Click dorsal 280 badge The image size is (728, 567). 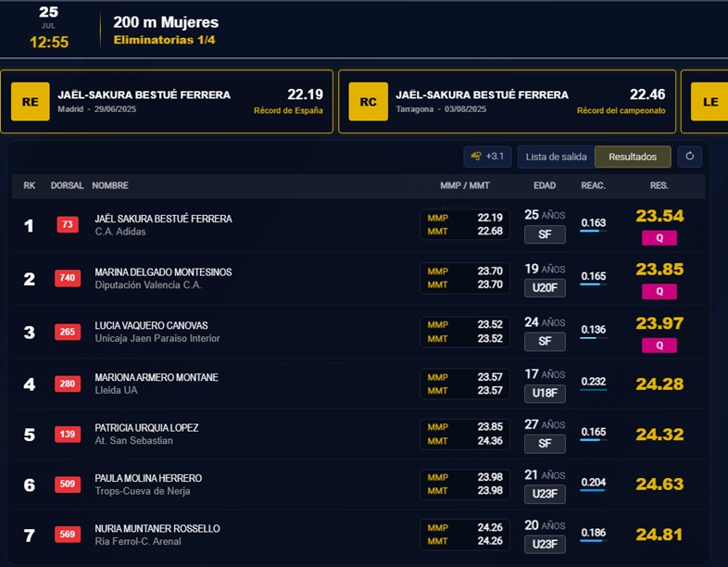coord(68,384)
